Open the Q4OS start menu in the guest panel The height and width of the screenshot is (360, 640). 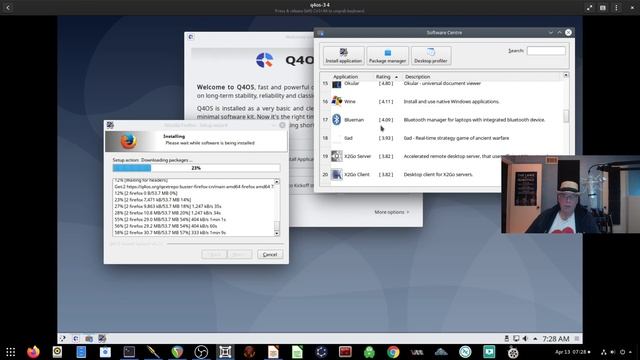pyautogui.click(x=63, y=338)
